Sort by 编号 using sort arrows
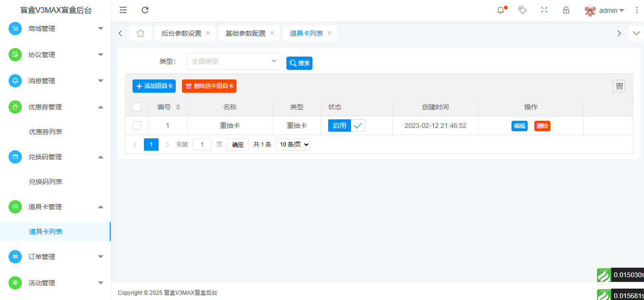 (178, 107)
